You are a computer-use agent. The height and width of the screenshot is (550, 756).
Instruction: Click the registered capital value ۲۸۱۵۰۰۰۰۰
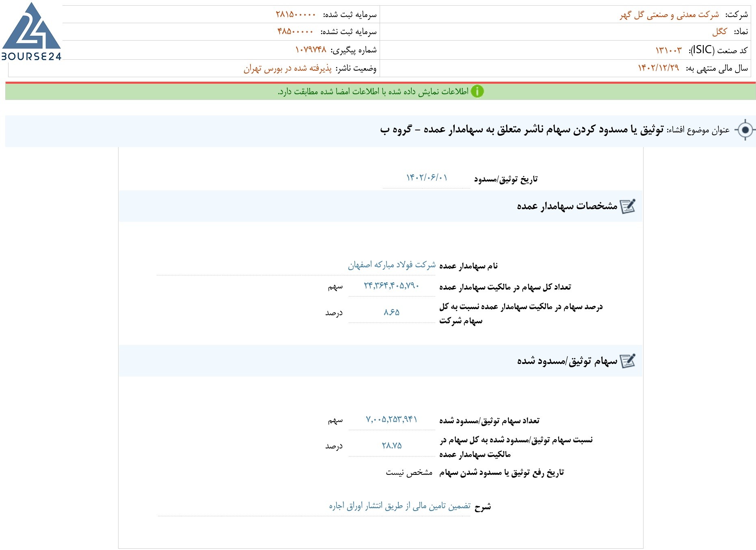click(x=296, y=15)
